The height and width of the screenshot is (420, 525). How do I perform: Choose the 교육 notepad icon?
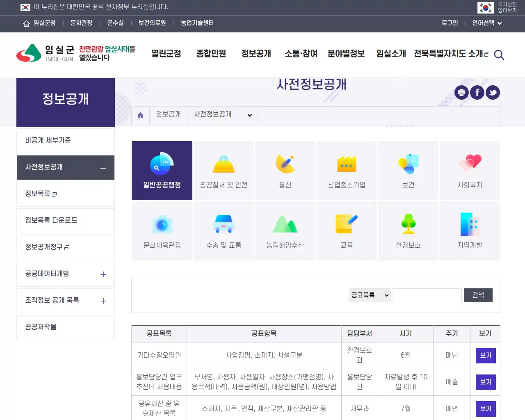[347, 224]
